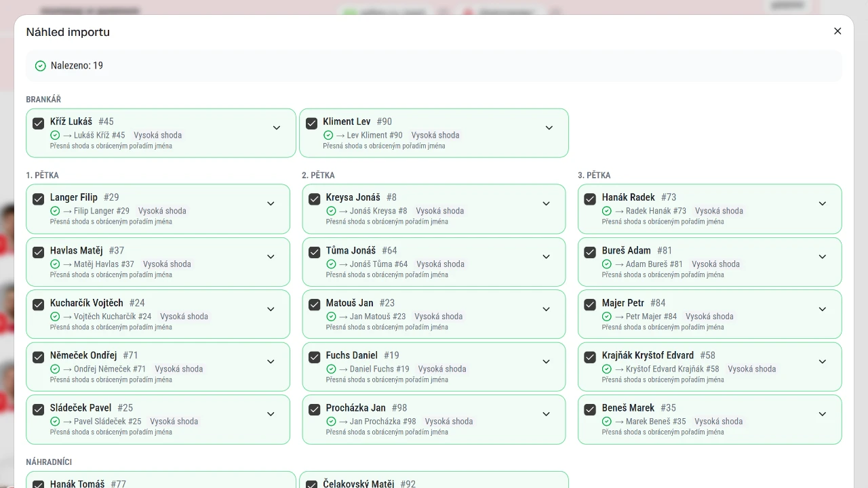Click the 'Nalezeno: 19' summary text
This screenshot has width=868, height=488.
(x=77, y=66)
